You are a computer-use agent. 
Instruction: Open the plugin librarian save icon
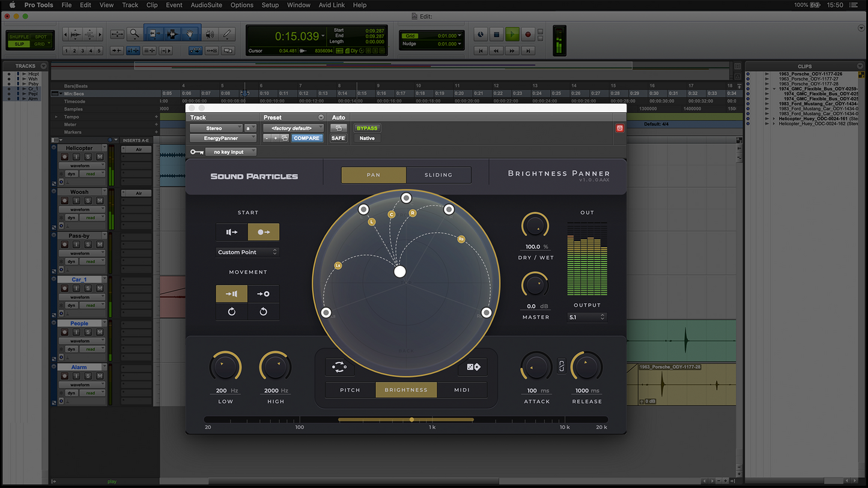coord(285,138)
